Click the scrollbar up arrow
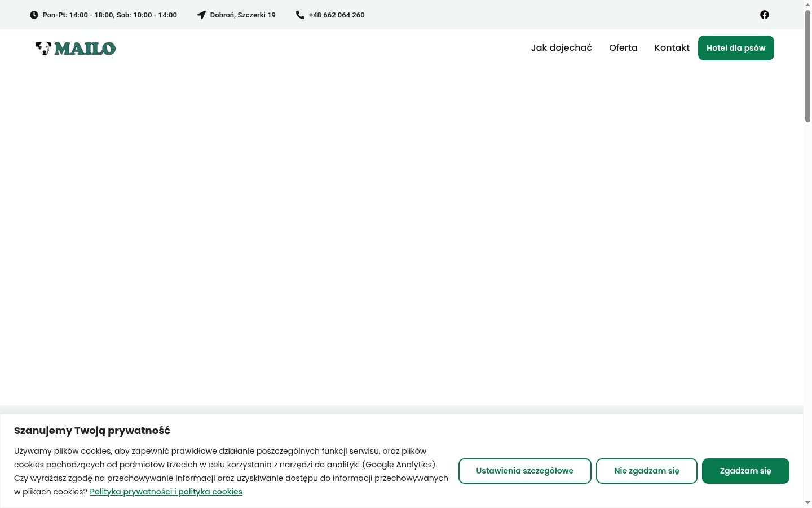812x508 pixels. (x=807, y=5)
